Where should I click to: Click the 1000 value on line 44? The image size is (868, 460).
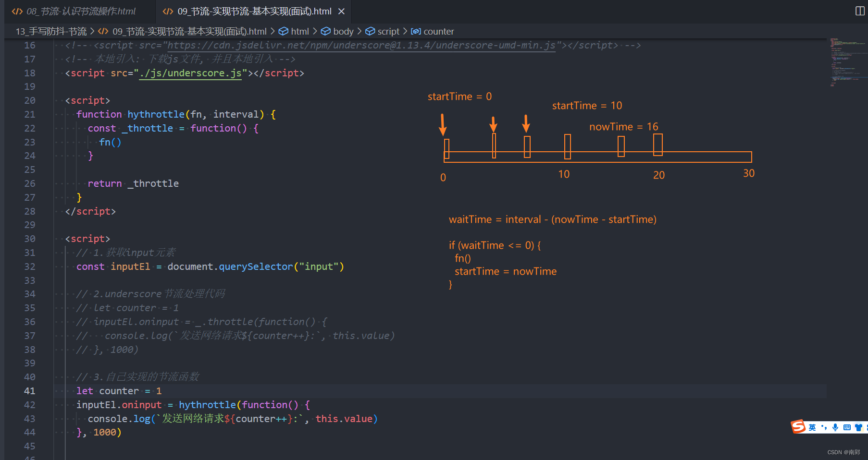tap(105, 433)
